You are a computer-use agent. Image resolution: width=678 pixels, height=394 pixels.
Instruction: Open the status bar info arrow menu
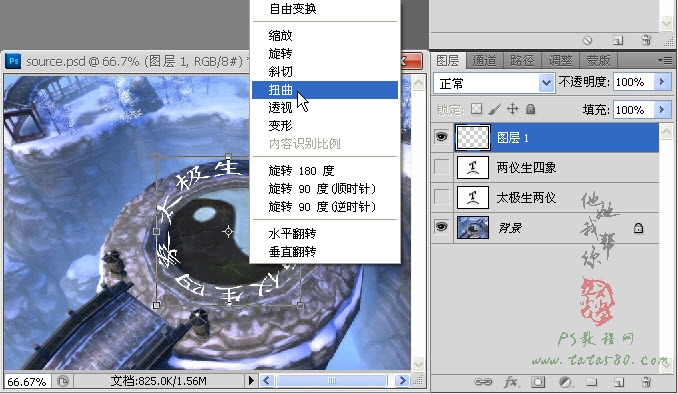(x=251, y=381)
